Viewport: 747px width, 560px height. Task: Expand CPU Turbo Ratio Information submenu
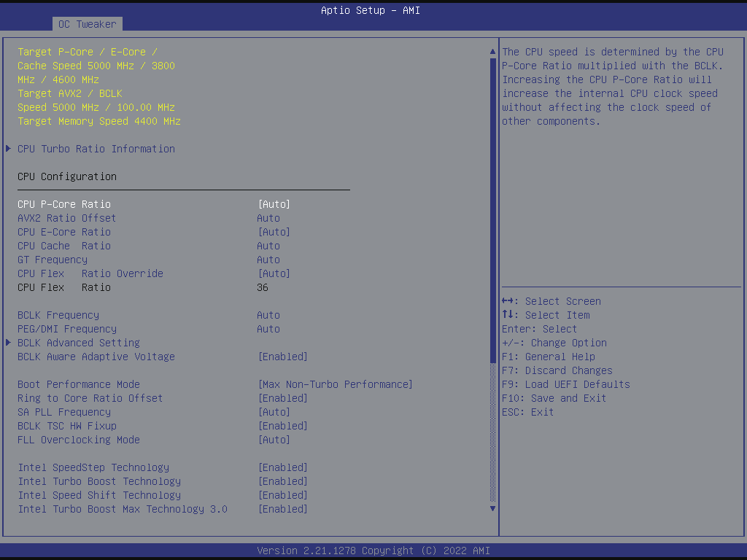coord(96,149)
